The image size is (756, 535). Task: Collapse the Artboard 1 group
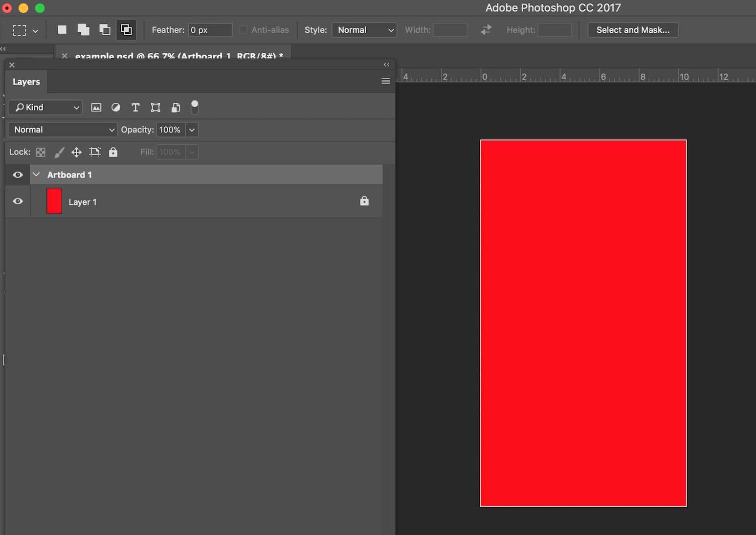(x=36, y=174)
